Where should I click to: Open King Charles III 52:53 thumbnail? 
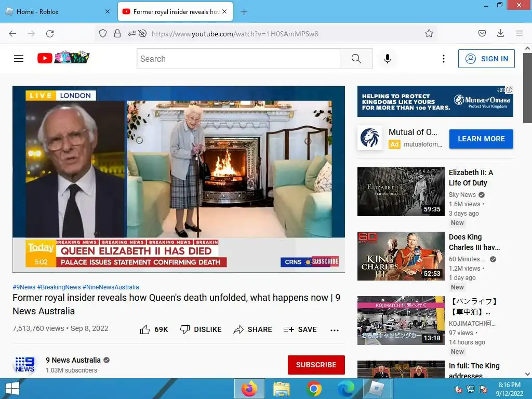(401, 256)
